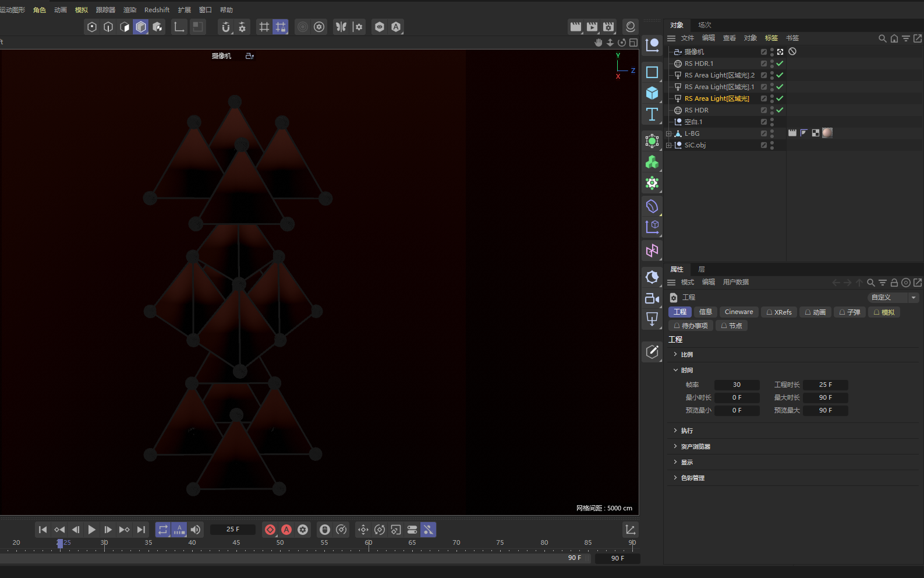Open the 自定义 dropdown in Attributes
The width and height of the screenshot is (924, 578).
[893, 297]
